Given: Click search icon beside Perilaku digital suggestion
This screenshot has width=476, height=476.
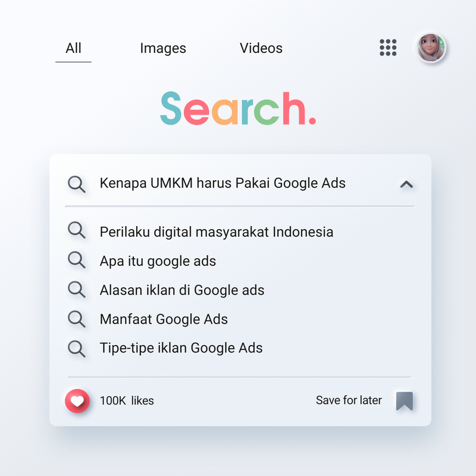Looking at the screenshot, I should pyautogui.click(x=77, y=230).
